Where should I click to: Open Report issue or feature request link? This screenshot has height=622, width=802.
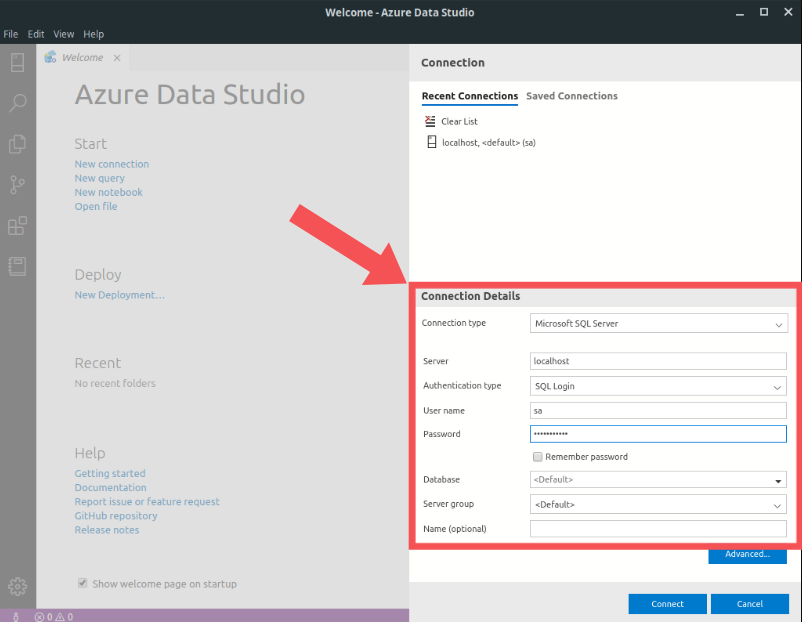(147, 502)
